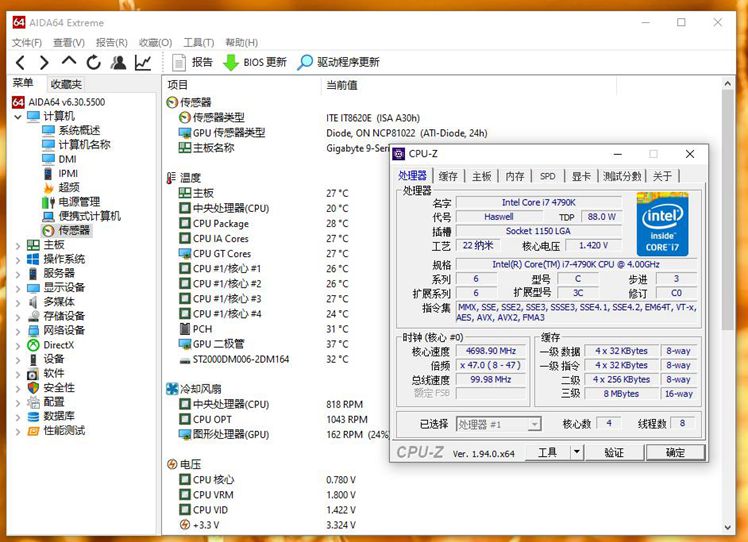Click the 性能测试 tree icon
This screenshot has height=542, width=748.
33,431
